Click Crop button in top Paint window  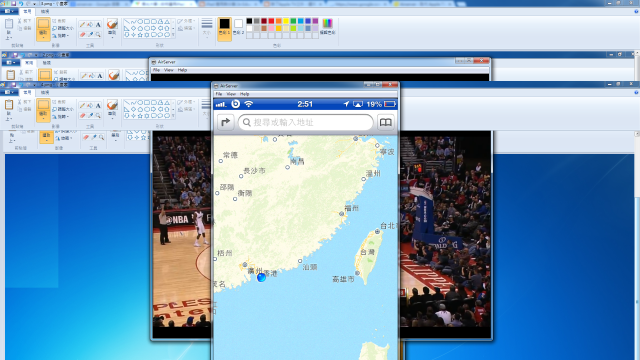click(60, 21)
